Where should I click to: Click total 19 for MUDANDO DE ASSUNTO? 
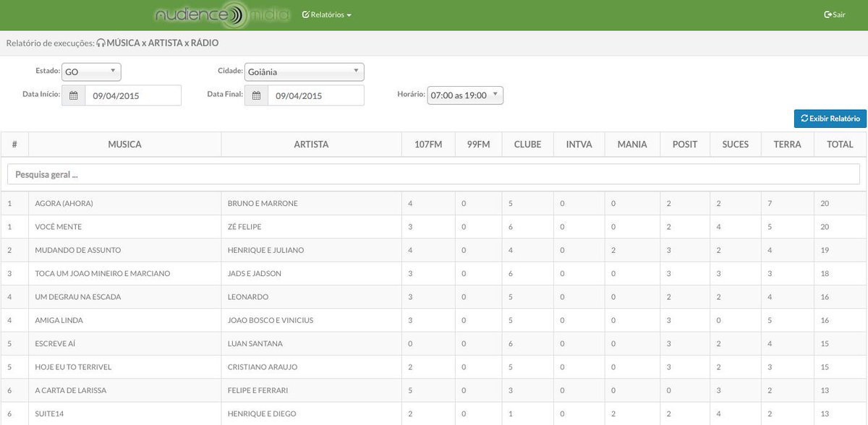pyautogui.click(x=825, y=250)
